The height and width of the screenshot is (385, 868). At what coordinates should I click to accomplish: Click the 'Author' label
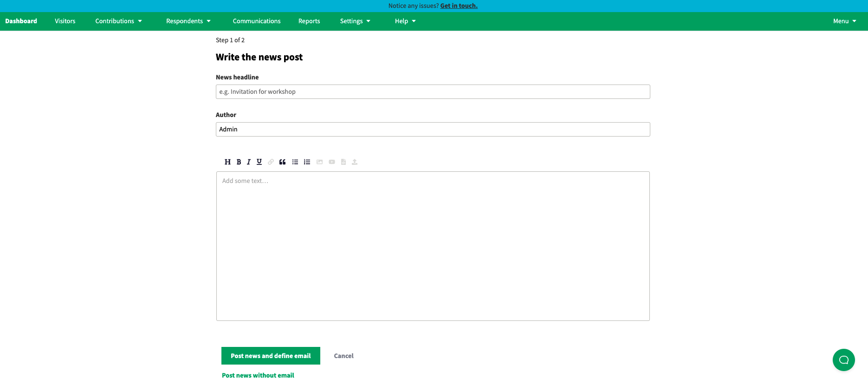pyautogui.click(x=226, y=115)
